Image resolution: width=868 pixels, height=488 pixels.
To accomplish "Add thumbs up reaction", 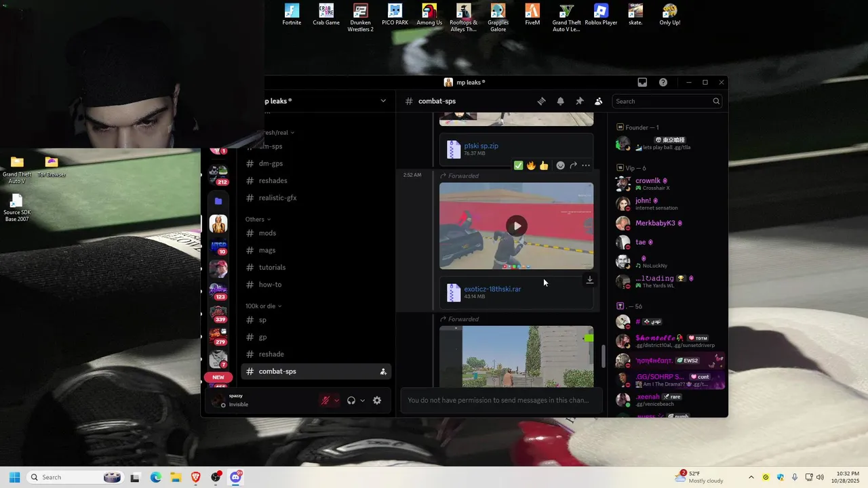I will [544, 165].
